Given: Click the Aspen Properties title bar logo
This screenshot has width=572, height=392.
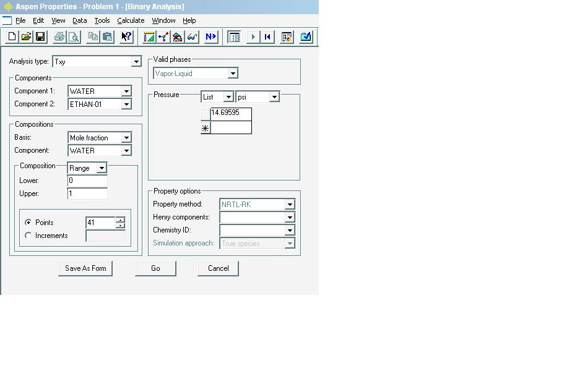Looking at the screenshot, I should pos(8,7).
